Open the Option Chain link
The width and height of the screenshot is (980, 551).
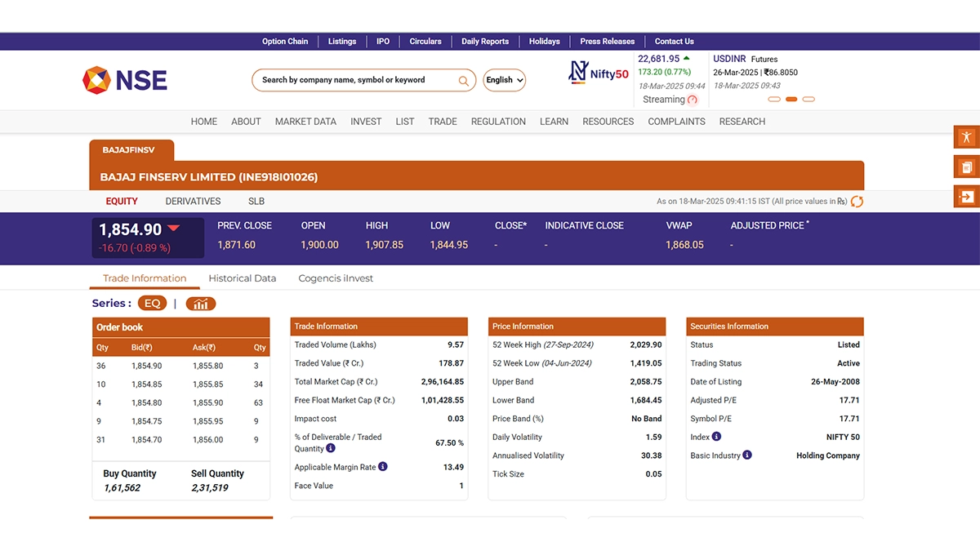tap(285, 42)
